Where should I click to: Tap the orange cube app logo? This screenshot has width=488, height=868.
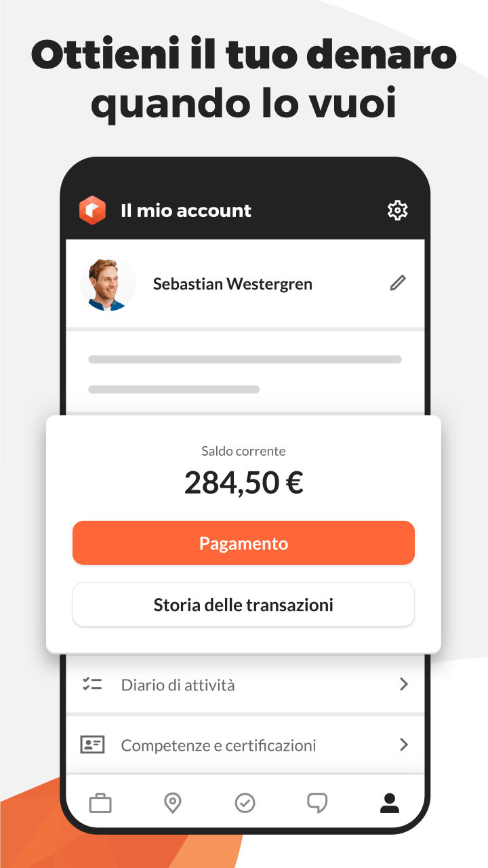93,210
